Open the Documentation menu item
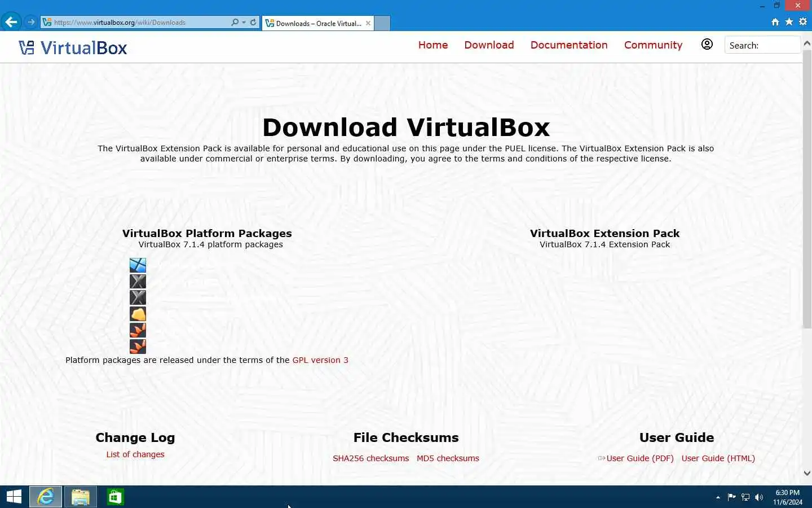This screenshot has width=812, height=508. (x=569, y=45)
